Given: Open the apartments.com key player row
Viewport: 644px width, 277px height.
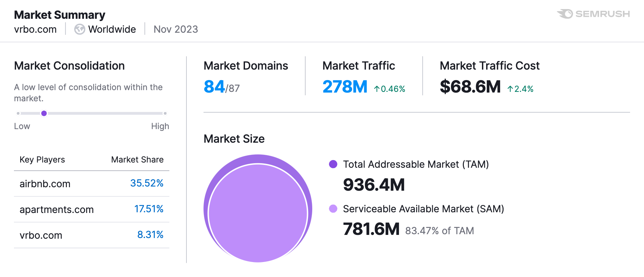Looking at the screenshot, I should point(56,209).
